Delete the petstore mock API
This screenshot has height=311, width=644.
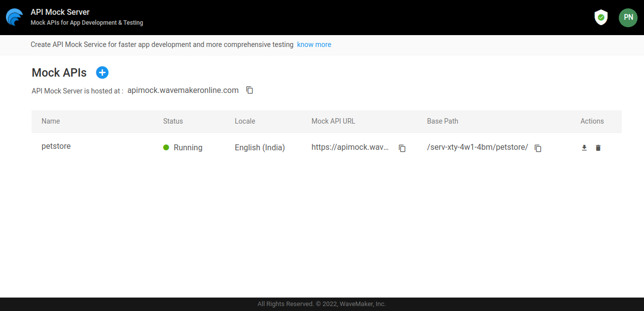tap(598, 148)
